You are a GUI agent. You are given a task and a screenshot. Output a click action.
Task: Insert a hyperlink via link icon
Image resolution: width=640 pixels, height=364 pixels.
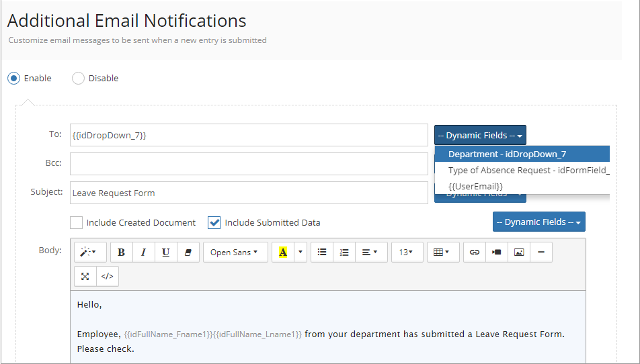[475, 252]
